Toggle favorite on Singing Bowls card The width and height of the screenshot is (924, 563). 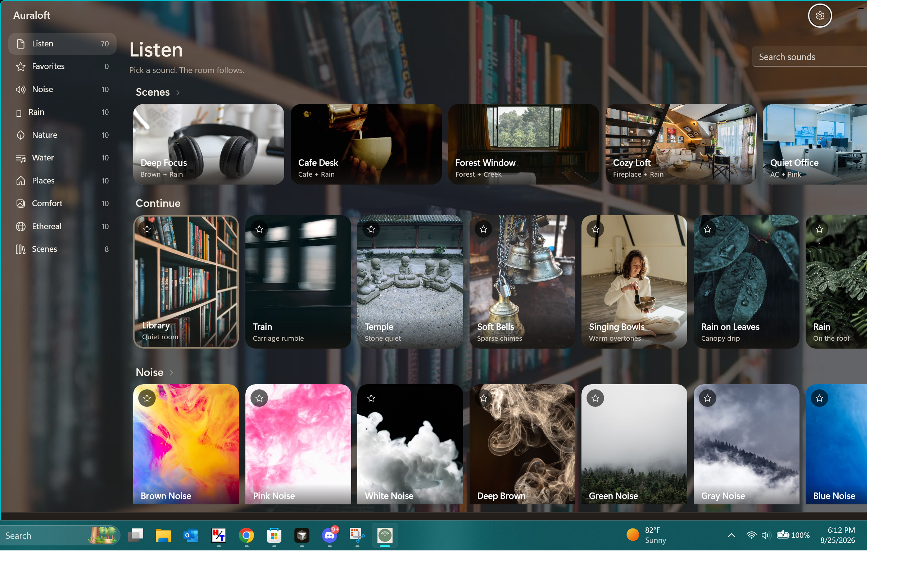[595, 229]
